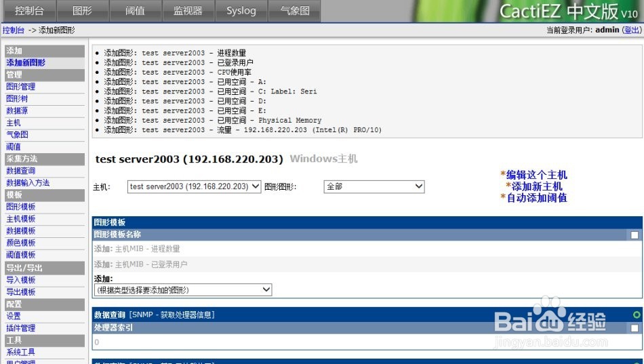This screenshot has width=644, height=364.
Task: Click the 编辑这个主机 link
Action: point(536,175)
